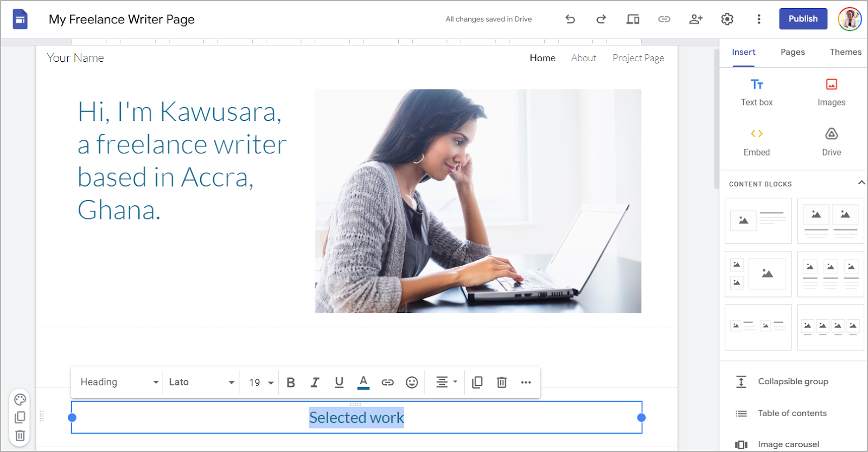Click All changes saved in Drive status
The image size is (868, 452).
pos(488,19)
